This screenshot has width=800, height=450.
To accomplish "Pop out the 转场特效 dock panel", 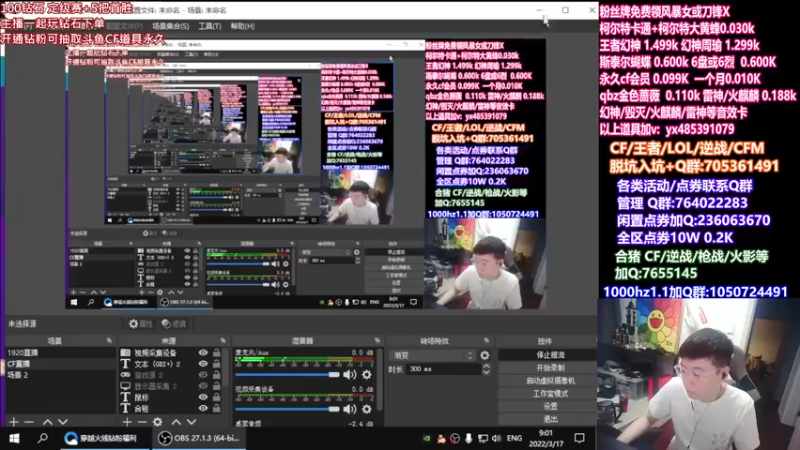I will point(486,341).
